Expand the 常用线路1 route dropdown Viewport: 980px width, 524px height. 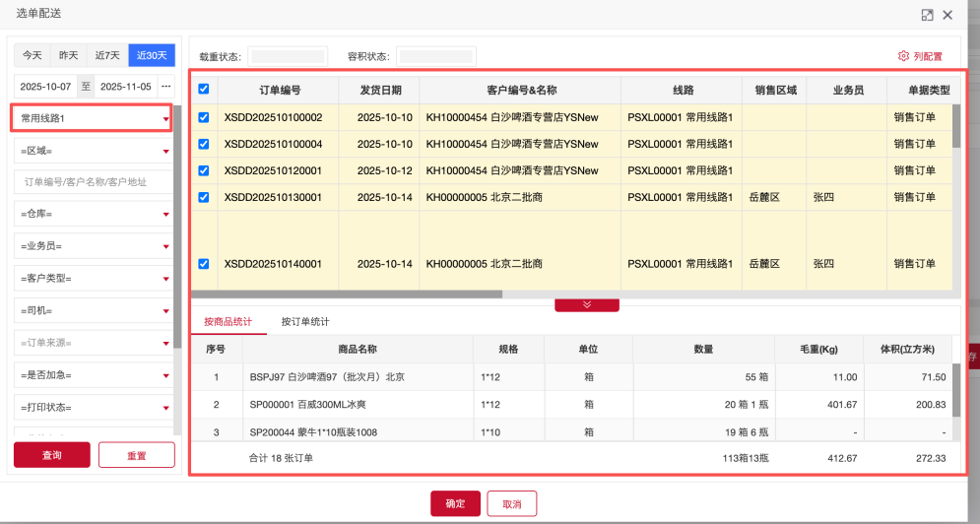[92, 118]
